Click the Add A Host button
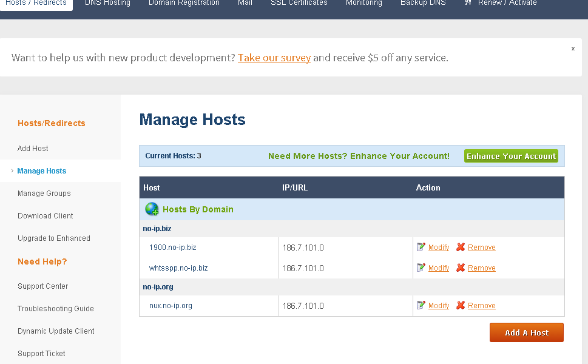Viewport: 588px width, 364px height. (x=527, y=332)
